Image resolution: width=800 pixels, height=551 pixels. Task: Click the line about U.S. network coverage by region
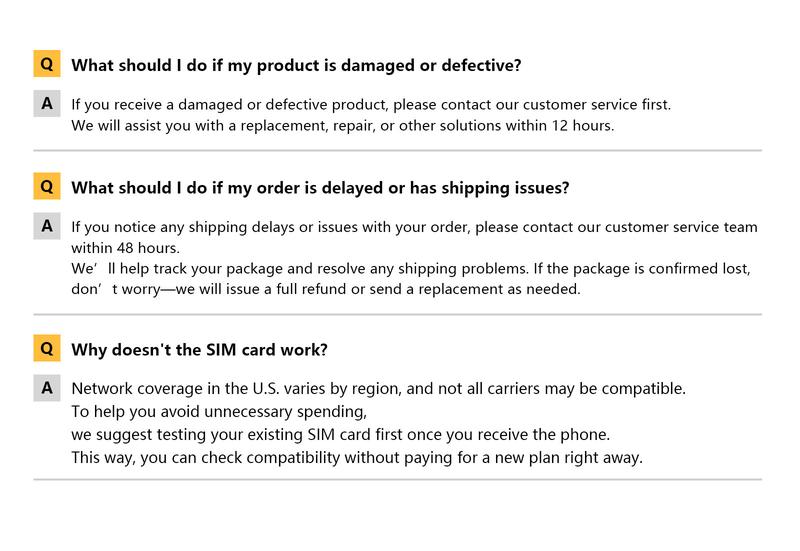pyautogui.click(x=378, y=388)
